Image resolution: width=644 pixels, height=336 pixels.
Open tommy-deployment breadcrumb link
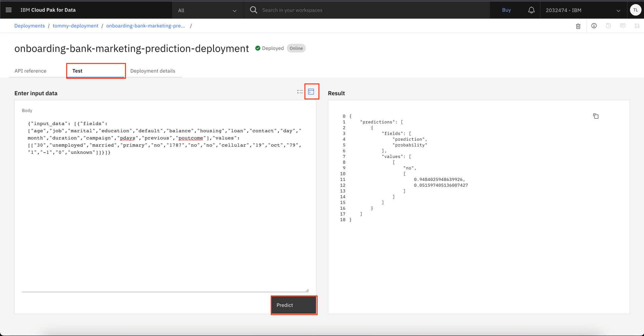click(x=75, y=26)
